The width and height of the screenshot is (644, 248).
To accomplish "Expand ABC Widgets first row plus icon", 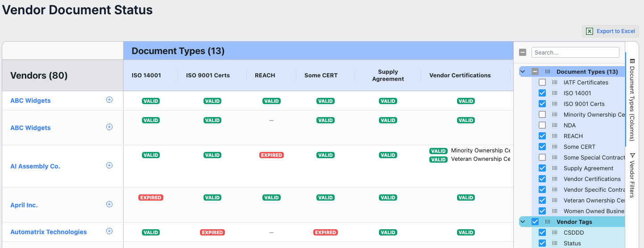I will pyautogui.click(x=109, y=100).
